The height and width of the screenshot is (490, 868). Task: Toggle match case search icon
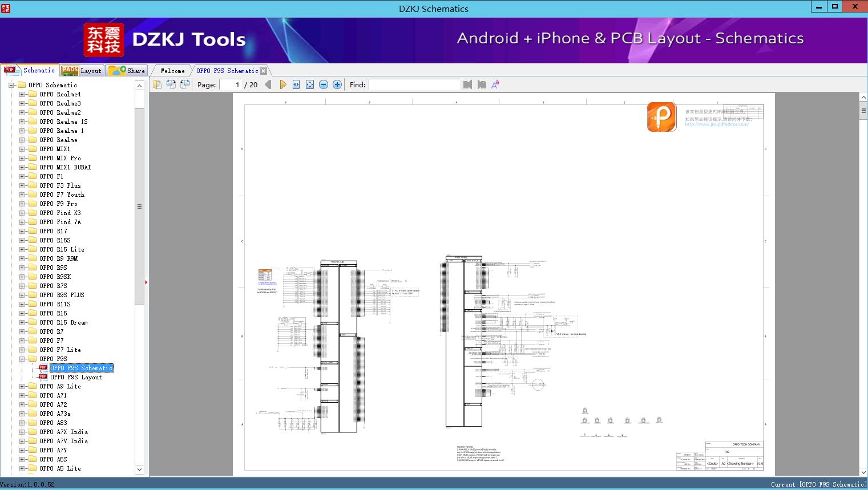tap(495, 84)
